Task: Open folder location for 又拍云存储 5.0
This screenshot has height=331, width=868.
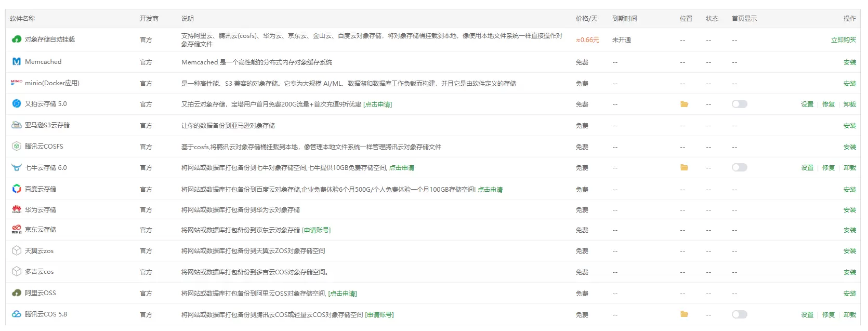Action: coord(684,104)
